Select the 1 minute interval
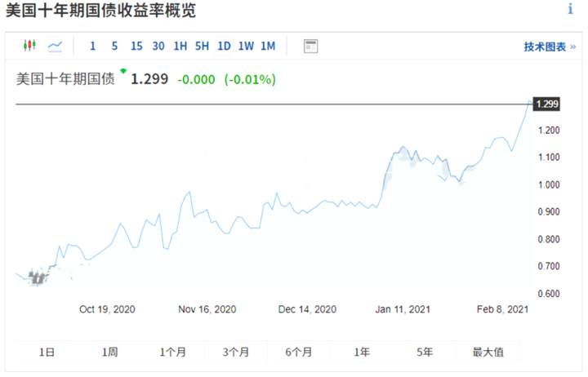588x377 pixels. pyautogui.click(x=92, y=46)
